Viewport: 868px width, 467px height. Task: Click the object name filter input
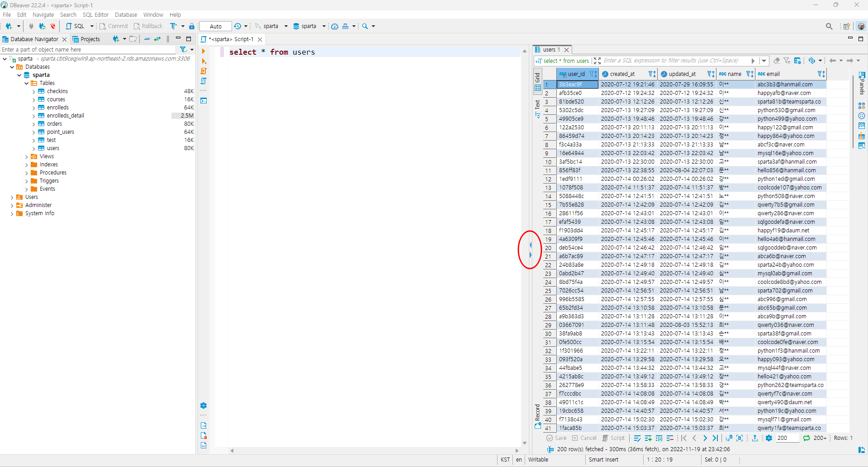pyautogui.click(x=88, y=50)
